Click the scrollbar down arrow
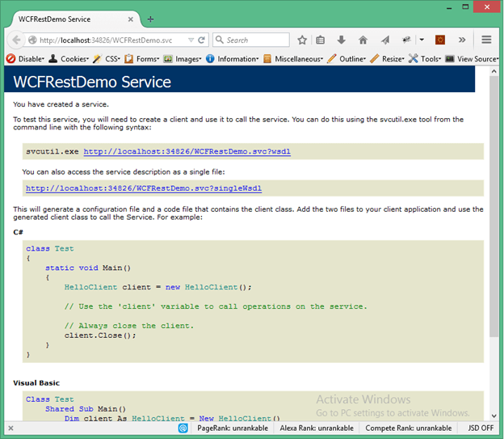This screenshot has height=439, width=504. 494,416
